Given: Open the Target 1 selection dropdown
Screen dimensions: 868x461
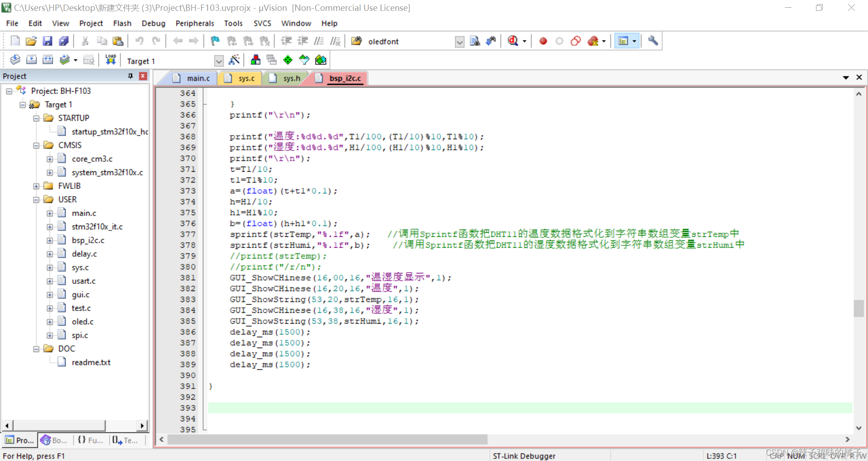Looking at the screenshot, I should pyautogui.click(x=219, y=61).
